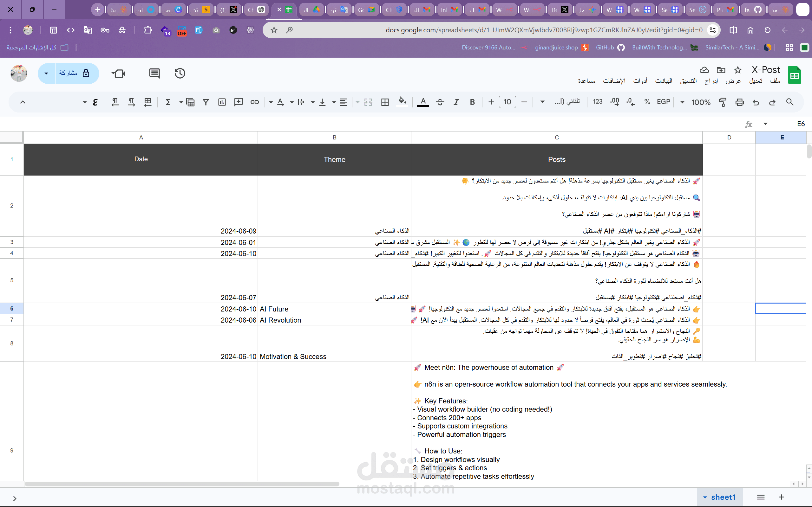Toggle strikethrough formatting
The height and width of the screenshot is (507, 812).
pos(440,102)
